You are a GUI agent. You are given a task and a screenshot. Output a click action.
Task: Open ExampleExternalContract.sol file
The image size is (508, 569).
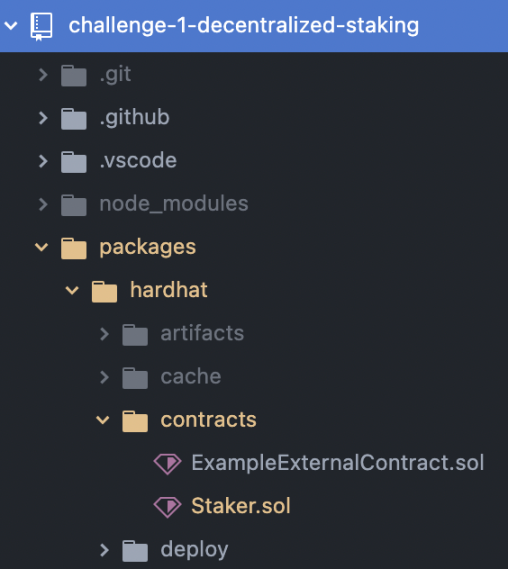point(338,463)
